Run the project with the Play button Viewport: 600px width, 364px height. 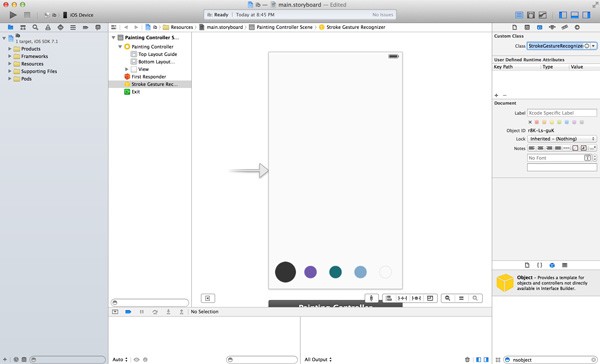point(13,15)
